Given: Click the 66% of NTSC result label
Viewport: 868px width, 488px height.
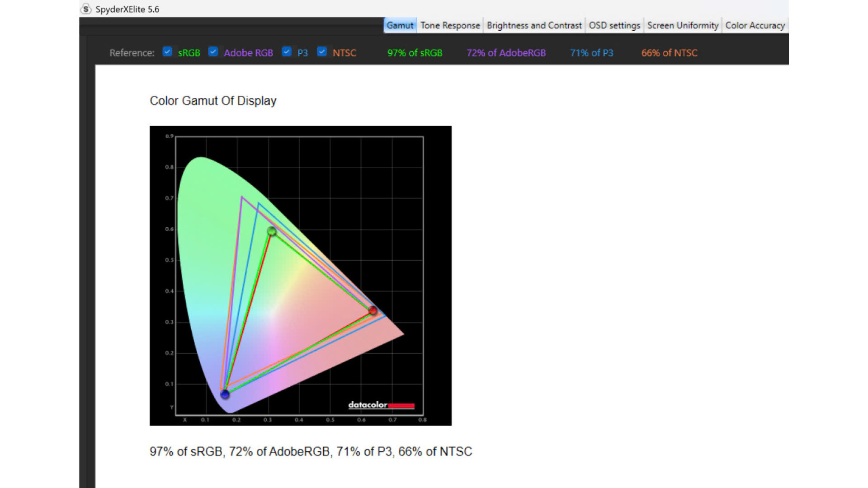Looking at the screenshot, I should point(669,53).
